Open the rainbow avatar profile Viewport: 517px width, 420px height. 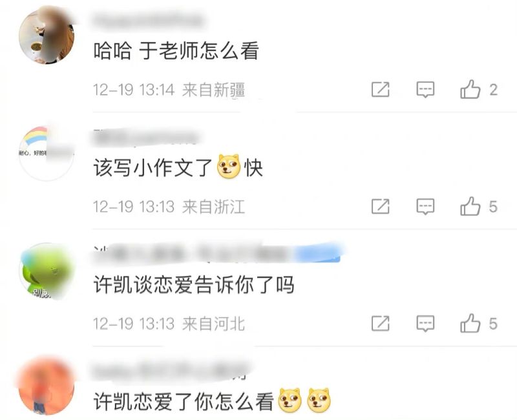[47, 153]
